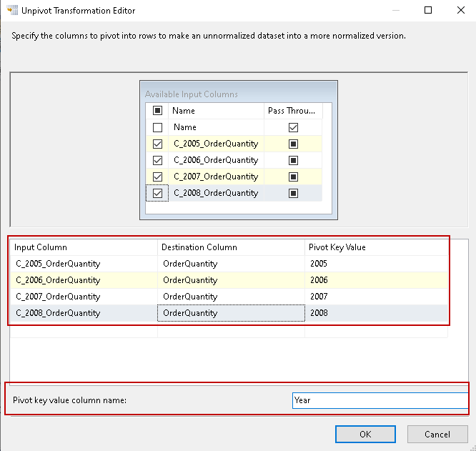Click the Cancel button
This screenshot has width=476, height=451.
pos(437,434)
